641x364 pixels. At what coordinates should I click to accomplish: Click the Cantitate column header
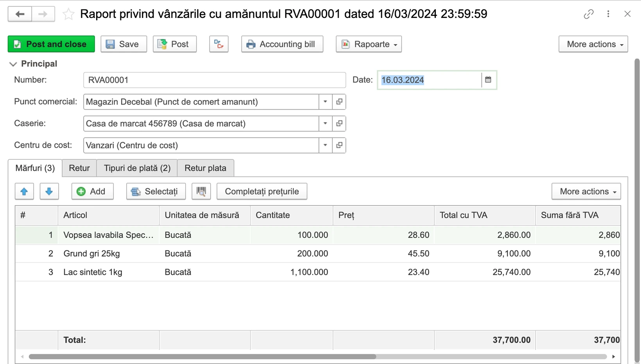(x=292, y=215)
